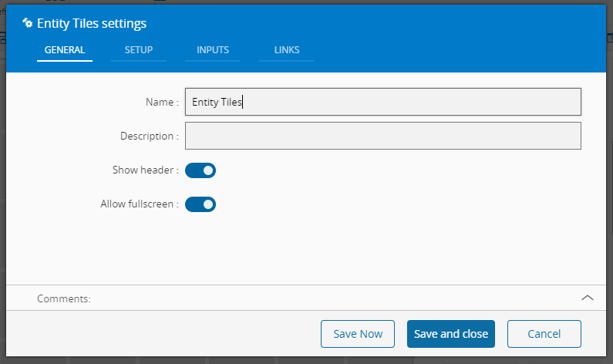Screen dimensions: 613x364
Task: Expand the Comments section chevron
Action: [x=588, y=298]
